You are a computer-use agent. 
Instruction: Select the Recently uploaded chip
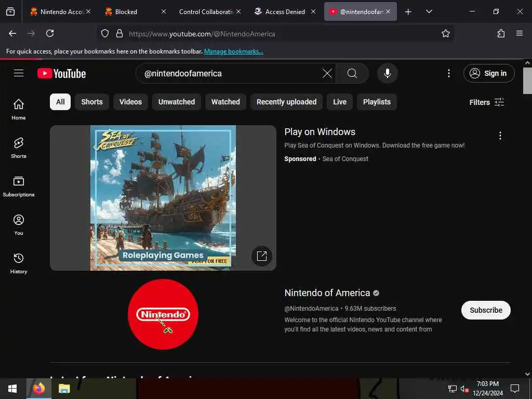point(286,102)
